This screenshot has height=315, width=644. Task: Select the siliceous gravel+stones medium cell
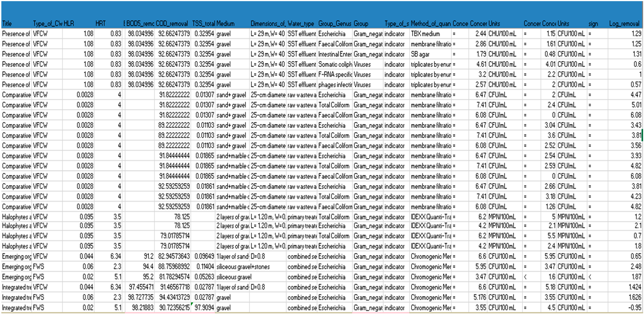point(243,267)
